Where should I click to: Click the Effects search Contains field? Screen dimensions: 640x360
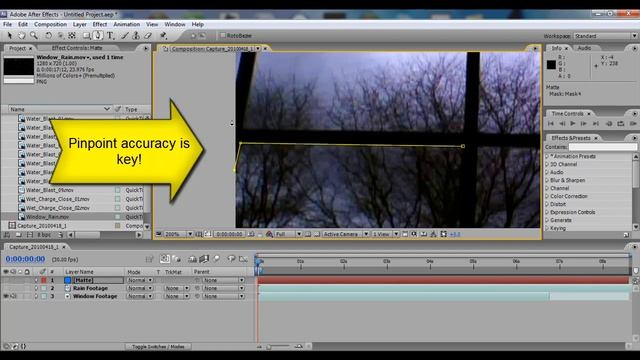click(602, 147)
